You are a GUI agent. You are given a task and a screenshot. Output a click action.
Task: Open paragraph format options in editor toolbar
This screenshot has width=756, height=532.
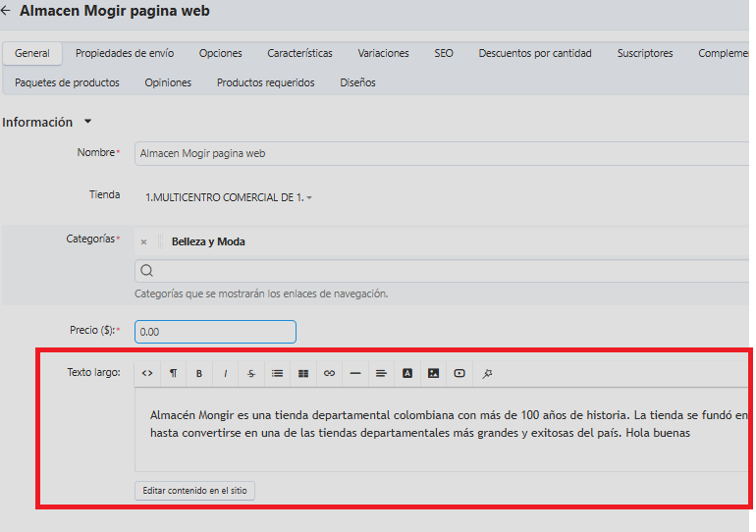click(x=173, y=373)
